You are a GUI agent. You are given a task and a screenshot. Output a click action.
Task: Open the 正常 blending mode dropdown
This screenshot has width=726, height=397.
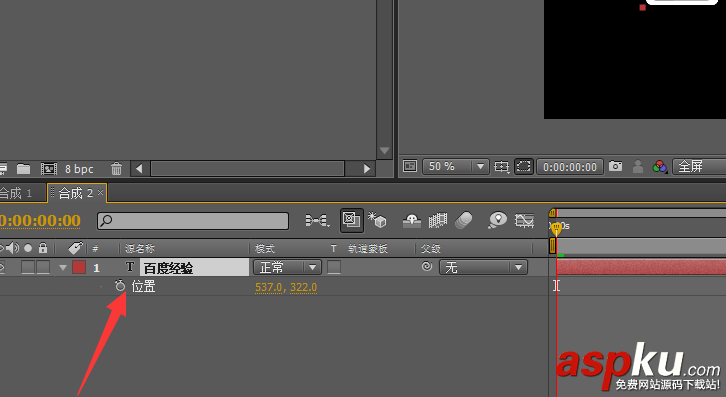coord(287,267)
